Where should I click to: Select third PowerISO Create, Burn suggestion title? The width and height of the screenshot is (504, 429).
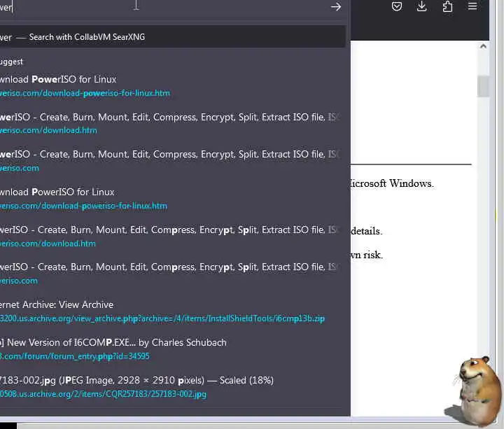tap(170, 230)
